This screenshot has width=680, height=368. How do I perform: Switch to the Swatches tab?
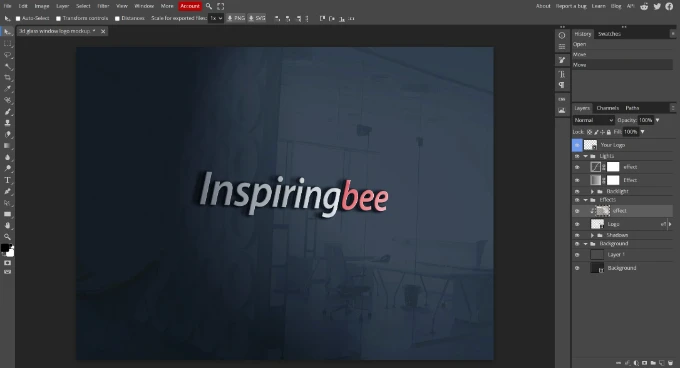609,34
